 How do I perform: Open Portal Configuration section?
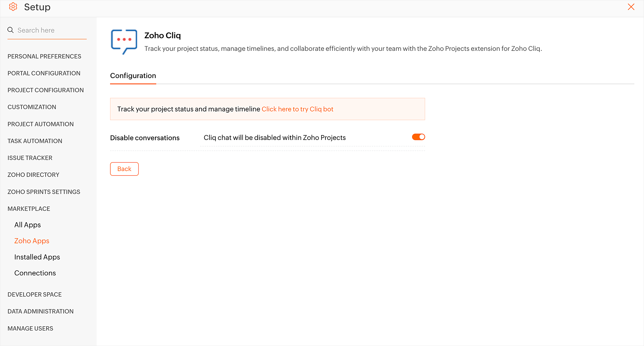[x=44, y=73]
